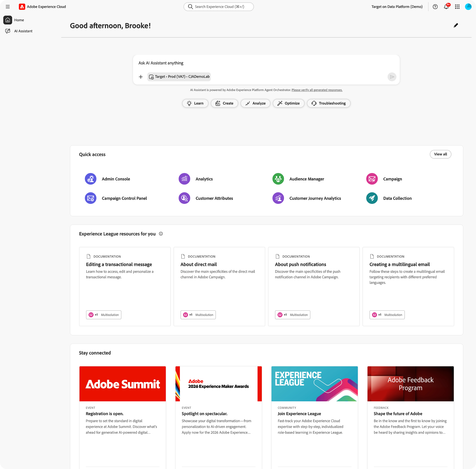Open the Experience League banner image
The width and height of the screenshot is (476, 469).
point(314,384)
